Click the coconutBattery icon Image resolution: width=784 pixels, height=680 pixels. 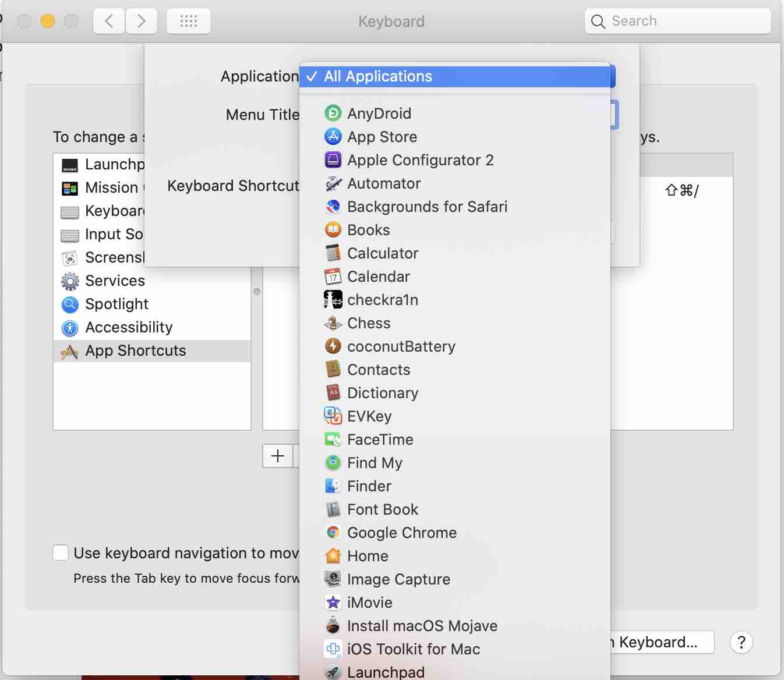coord(333,346)
